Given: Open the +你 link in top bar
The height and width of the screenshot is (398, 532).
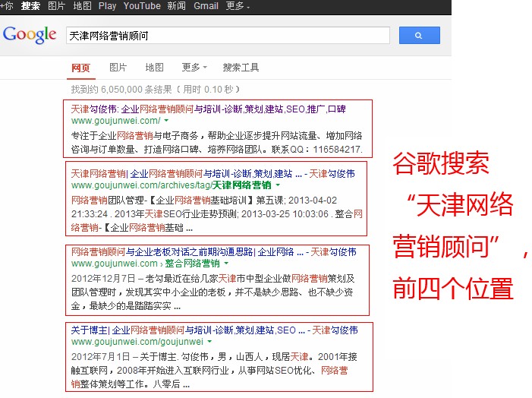Looking at the screenshot, I should (x=6, y=6).
